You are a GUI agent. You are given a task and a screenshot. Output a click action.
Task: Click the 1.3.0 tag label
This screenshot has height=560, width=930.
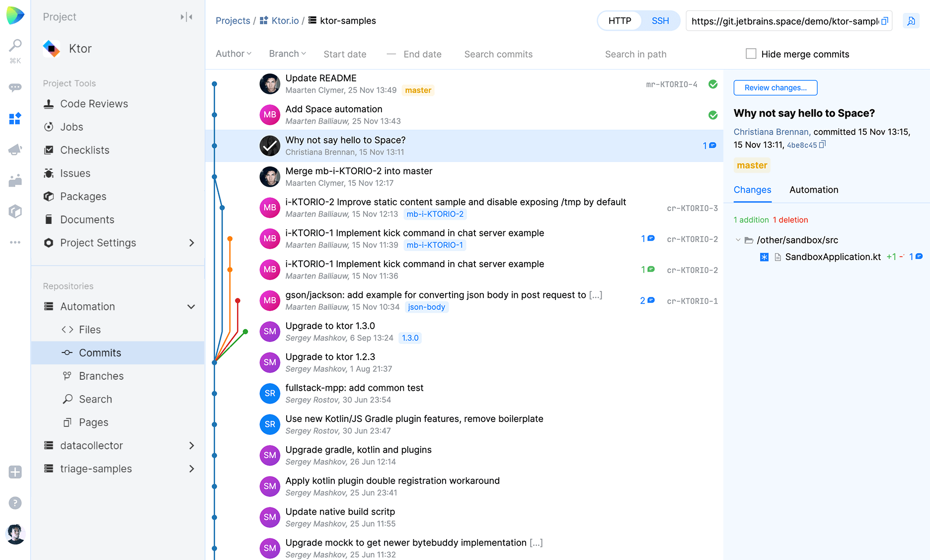pos(410,338)
